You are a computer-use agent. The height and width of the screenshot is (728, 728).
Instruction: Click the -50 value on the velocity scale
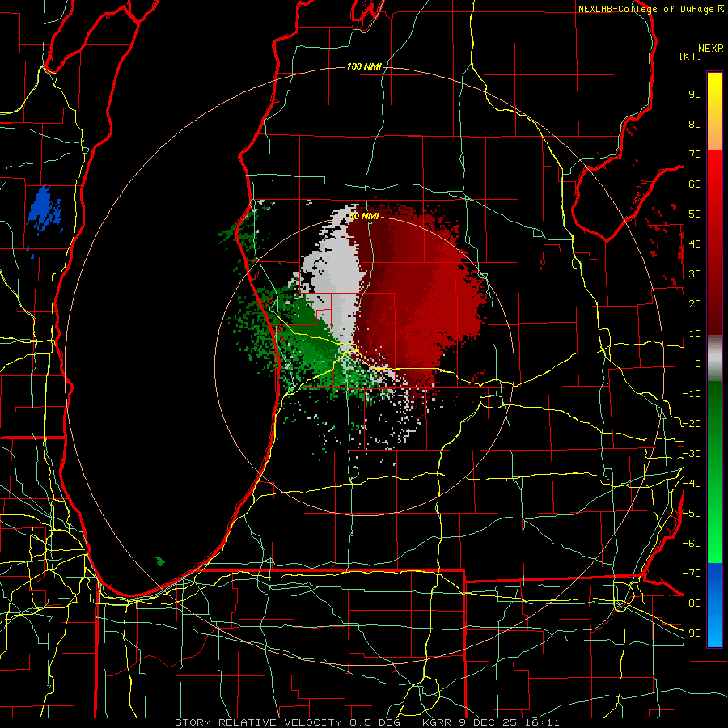[x=692, y=513]
